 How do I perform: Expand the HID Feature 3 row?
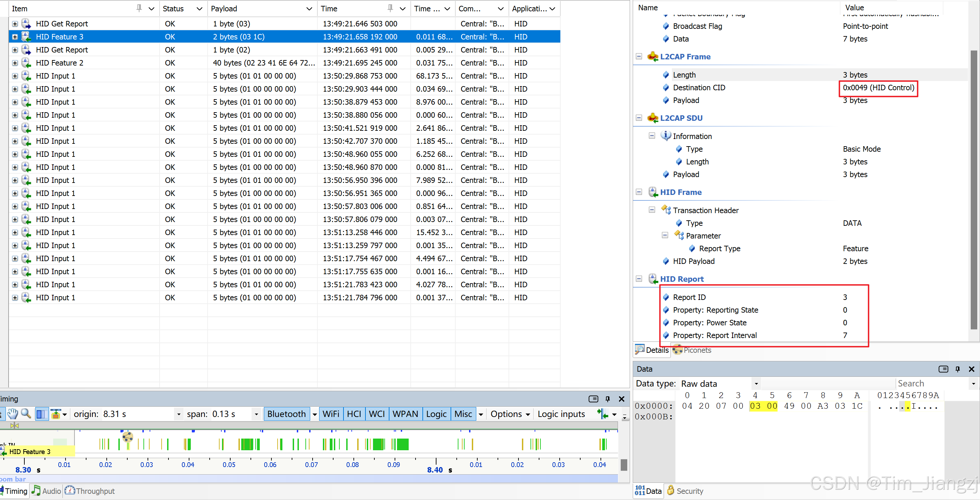15,37
